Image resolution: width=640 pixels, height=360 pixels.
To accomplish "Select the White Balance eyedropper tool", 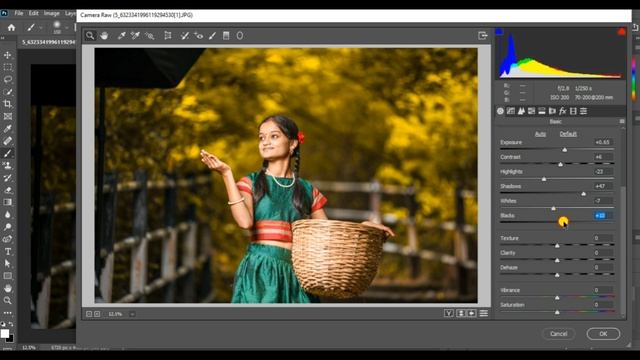I will (x=121, y=36).
